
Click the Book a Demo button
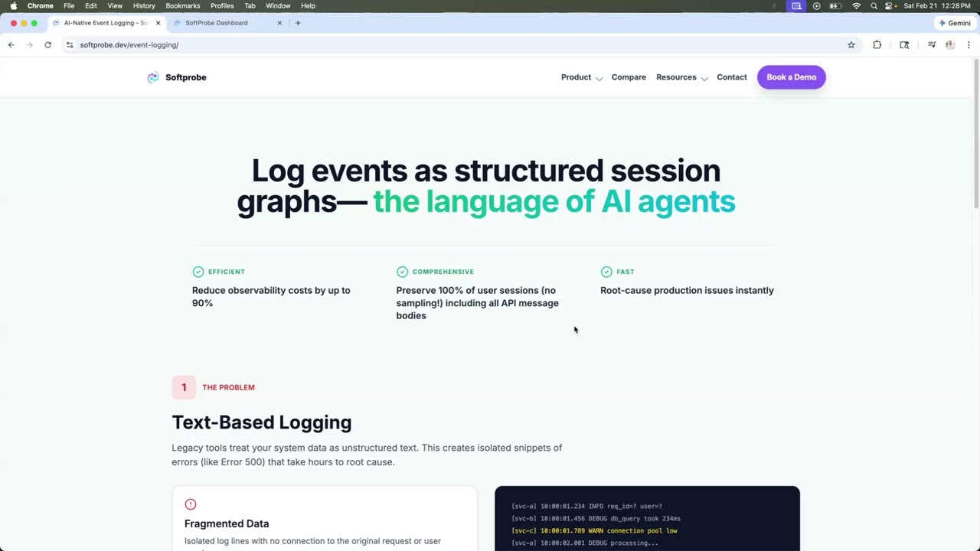pos(792,77)
